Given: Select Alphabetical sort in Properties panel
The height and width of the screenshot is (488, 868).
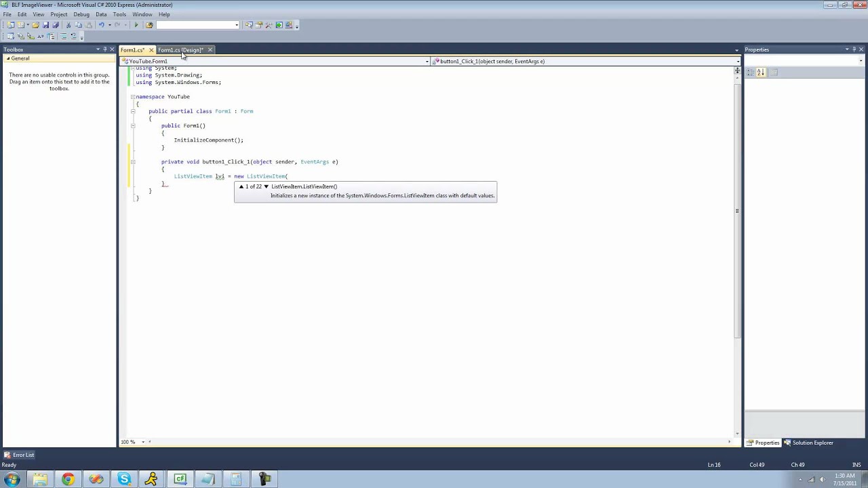Looking at the screenshot, I should click(760, 72).
